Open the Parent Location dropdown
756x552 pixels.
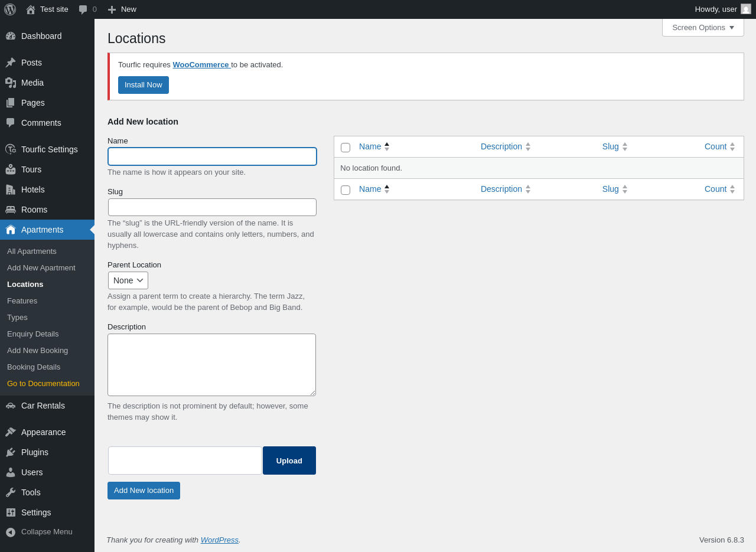point(128,280)
